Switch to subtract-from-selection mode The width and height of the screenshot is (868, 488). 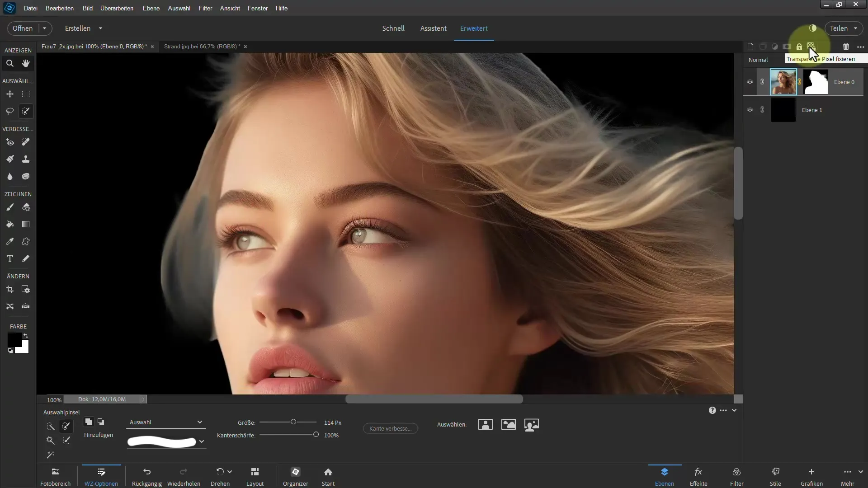[101, 422]
